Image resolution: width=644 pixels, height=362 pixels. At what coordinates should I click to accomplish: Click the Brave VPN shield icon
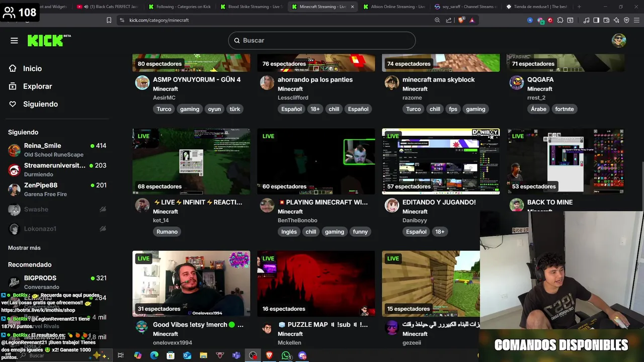click(626, 20)
